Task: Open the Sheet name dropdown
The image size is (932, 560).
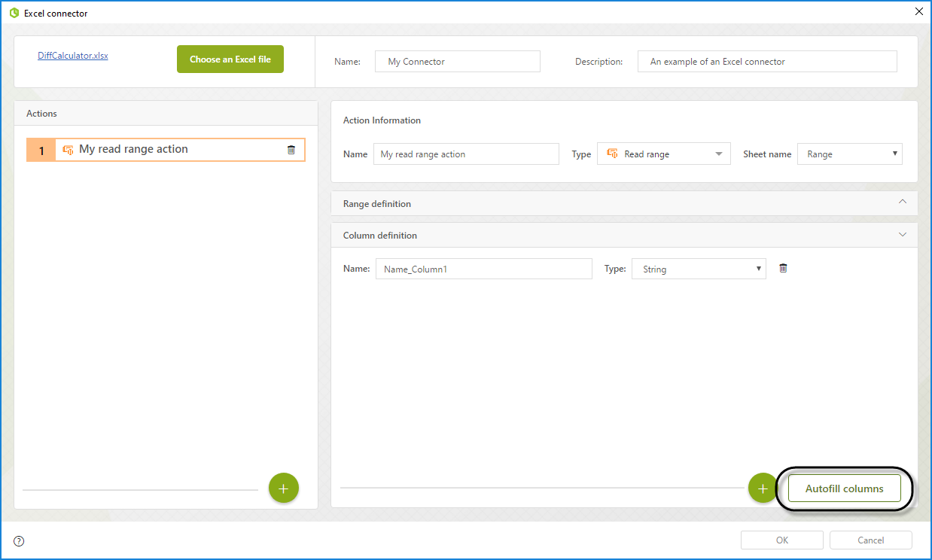Action: [849, 154]
